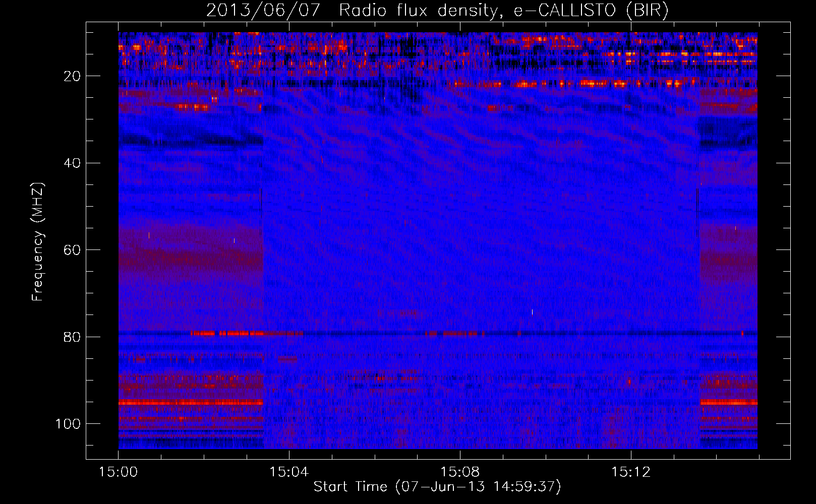Click the 20 frequency tick label

pyautogui.click(x=72, y=76)
